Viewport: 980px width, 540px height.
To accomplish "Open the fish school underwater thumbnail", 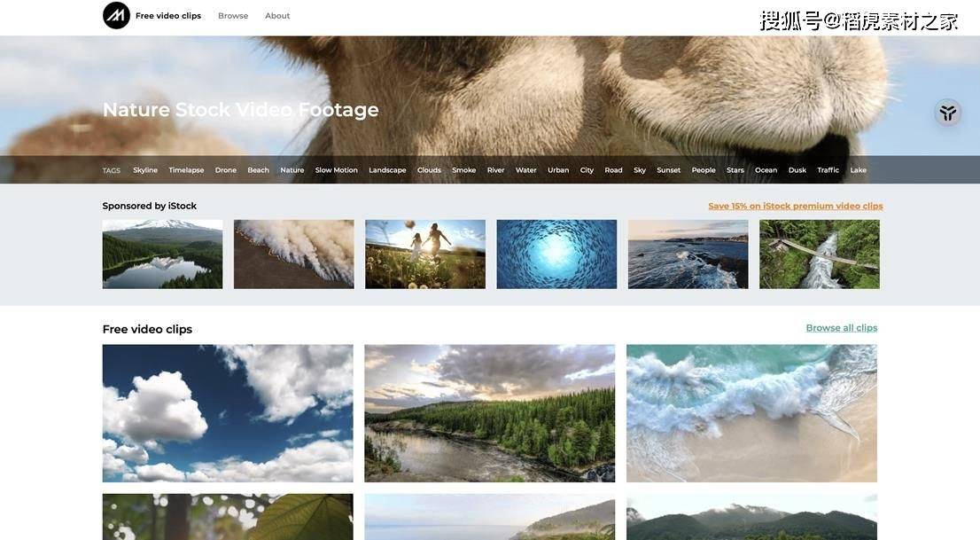I will click(x=556, y=254).
